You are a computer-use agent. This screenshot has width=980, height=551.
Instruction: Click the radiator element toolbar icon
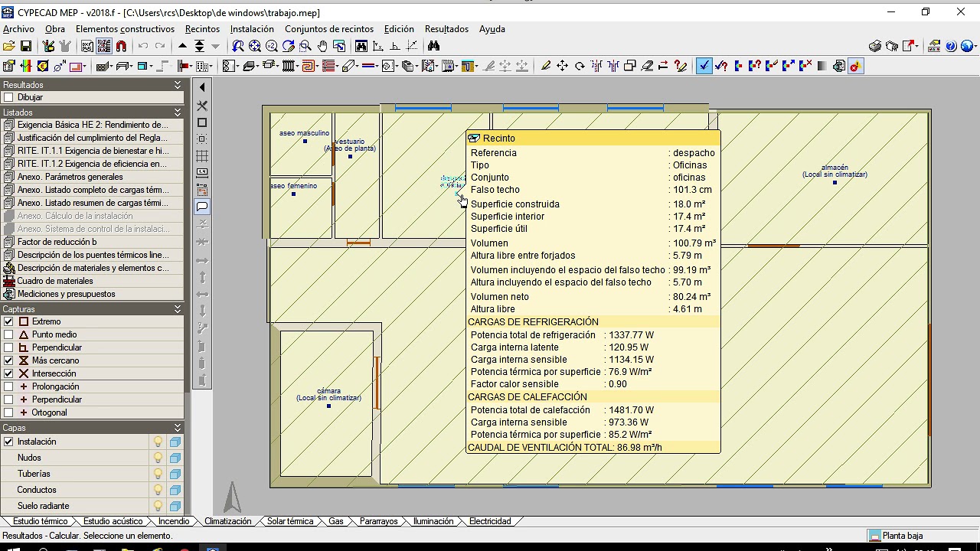click(x=289, y=67)
